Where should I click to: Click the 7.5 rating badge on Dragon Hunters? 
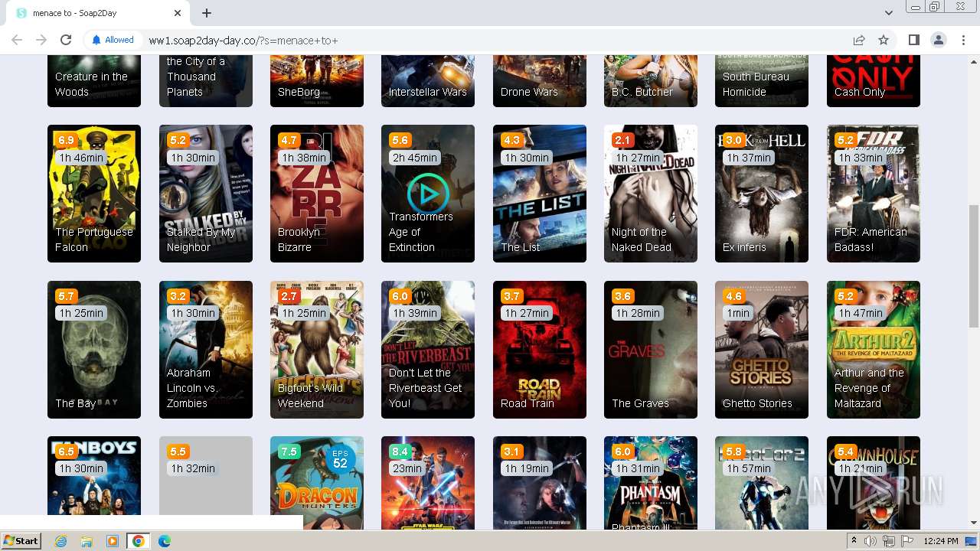pos(289,452)
